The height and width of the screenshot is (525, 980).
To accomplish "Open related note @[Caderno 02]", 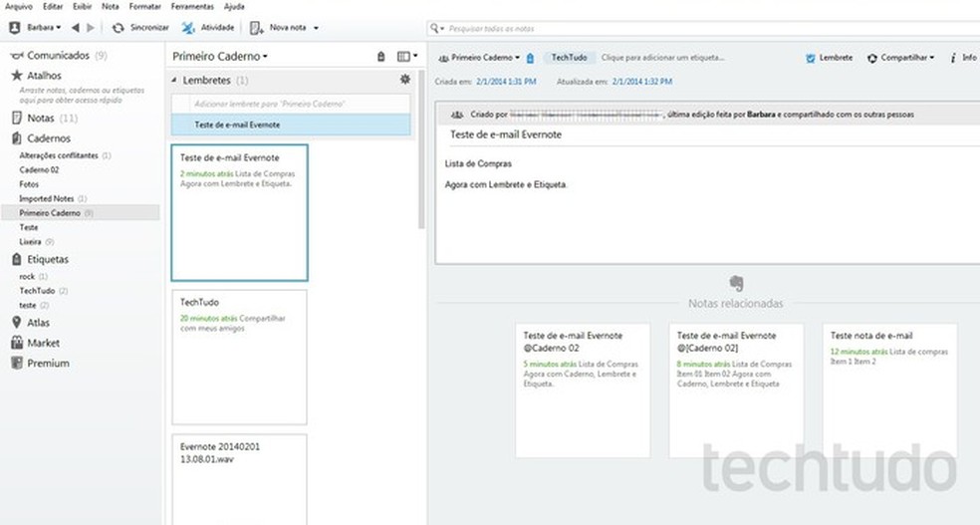I will click(736, 390).
